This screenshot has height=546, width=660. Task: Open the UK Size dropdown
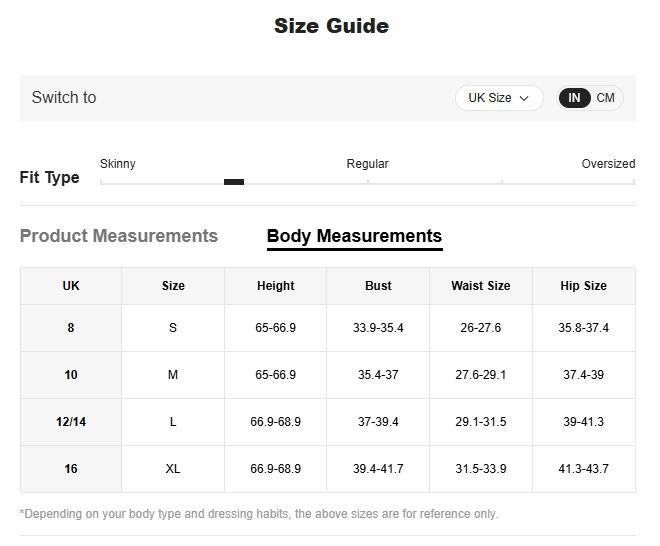click(498, 98)
